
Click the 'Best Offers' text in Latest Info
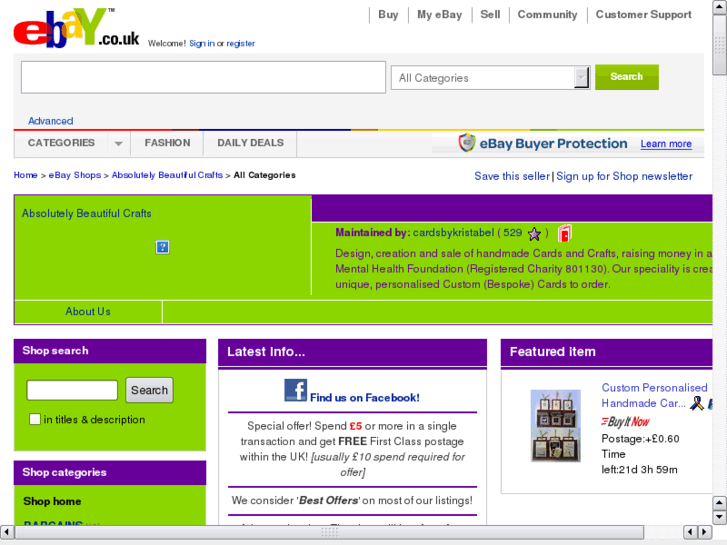(328, 500)
